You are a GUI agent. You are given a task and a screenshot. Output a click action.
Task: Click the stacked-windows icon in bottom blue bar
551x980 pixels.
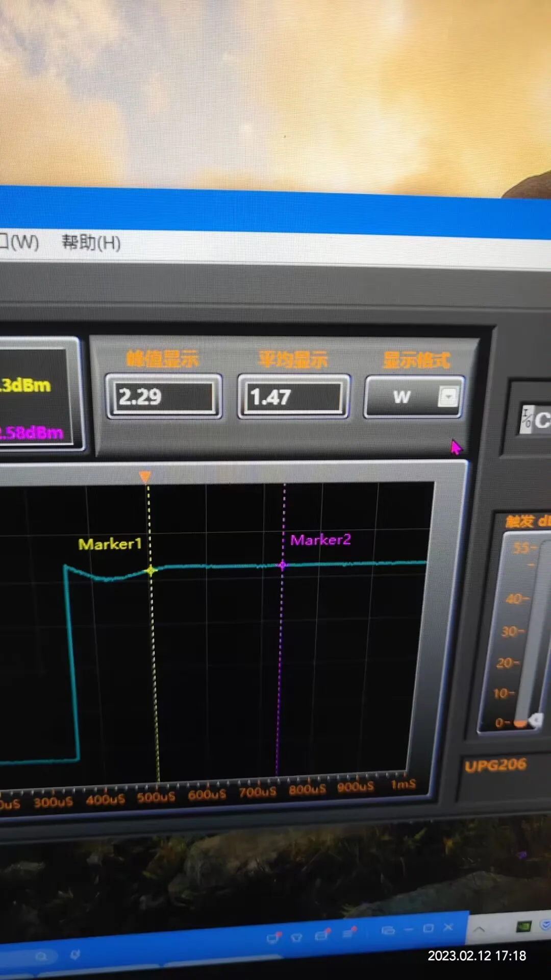(389, 930)
